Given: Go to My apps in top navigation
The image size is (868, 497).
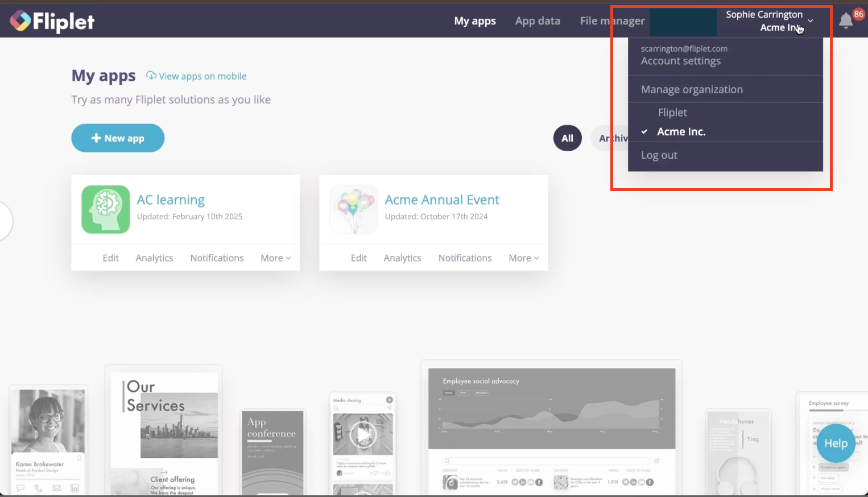Looking at the screenshot, I should click(475, 21).
